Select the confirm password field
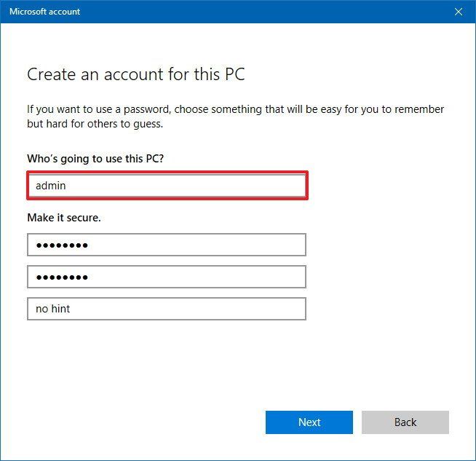476x461 pixels. click(x=166, y=277)
